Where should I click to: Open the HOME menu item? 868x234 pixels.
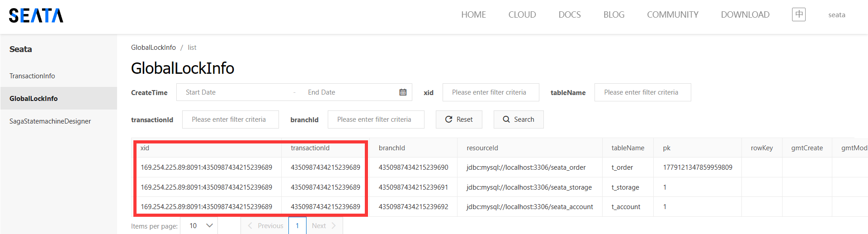coord(473,15)
